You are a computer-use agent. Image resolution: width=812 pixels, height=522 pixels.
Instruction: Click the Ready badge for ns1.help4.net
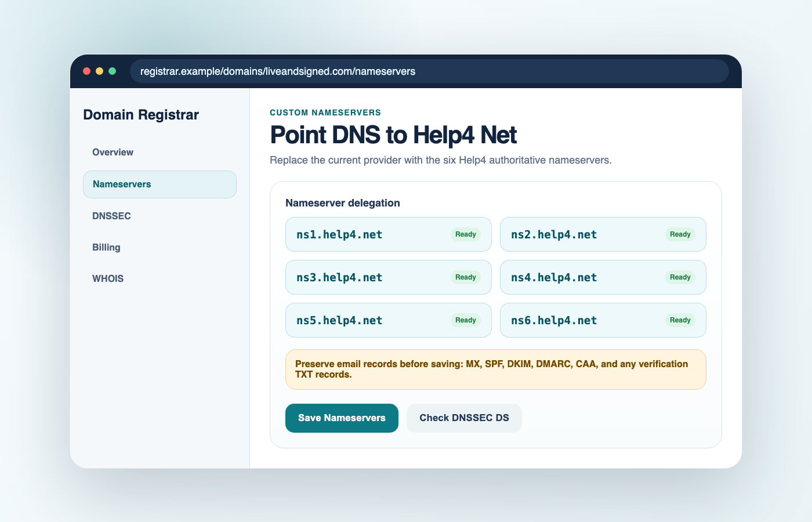pos(466,234)
